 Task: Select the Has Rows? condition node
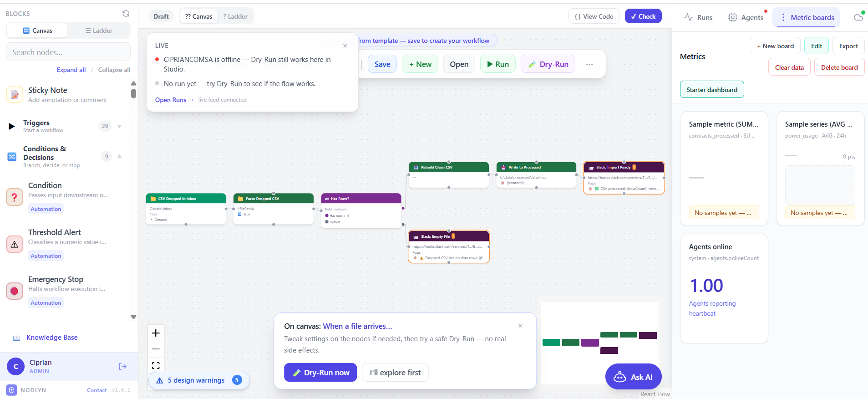[361, 210]
